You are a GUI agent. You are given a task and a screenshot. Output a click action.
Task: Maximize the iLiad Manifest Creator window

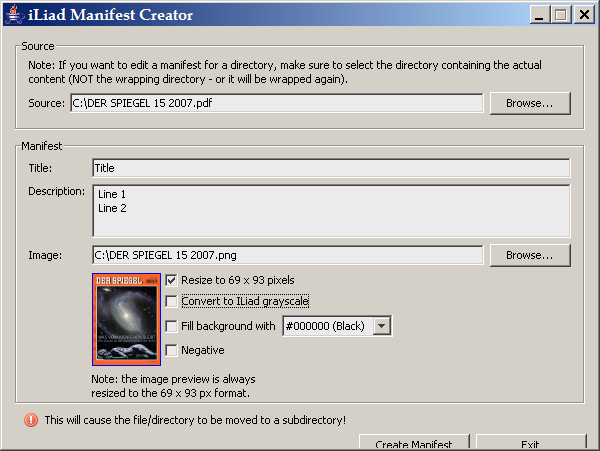561,15
